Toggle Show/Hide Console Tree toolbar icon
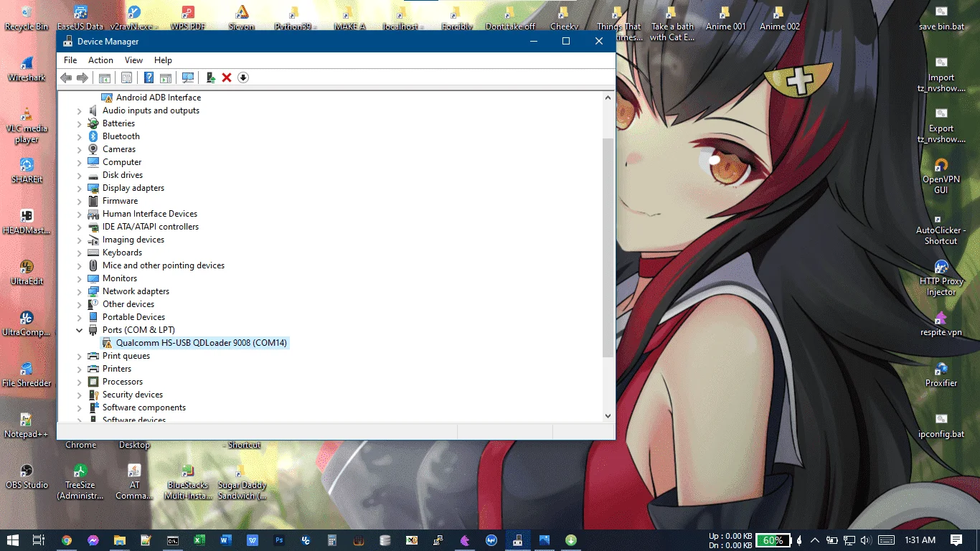980x551 pixels. click(105, 77)
